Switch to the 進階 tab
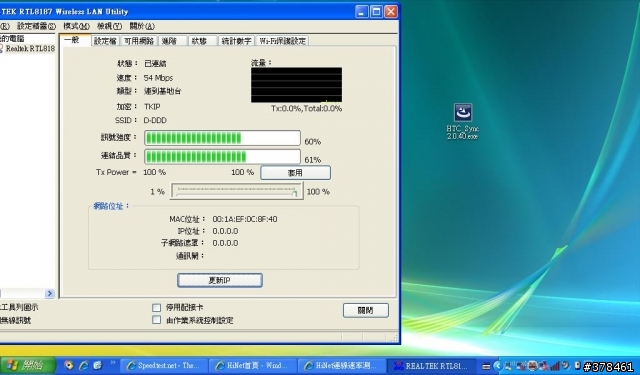This screenshot has width=640, height=375. point(172,41)
